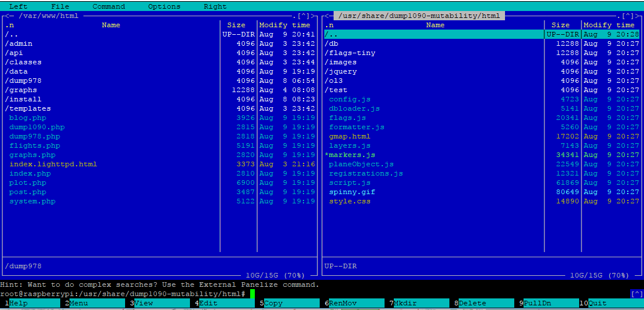Image resolution: width=644 pixels, height=310 pixels.
Task: Select file index.php
Action: pos(160,173)
